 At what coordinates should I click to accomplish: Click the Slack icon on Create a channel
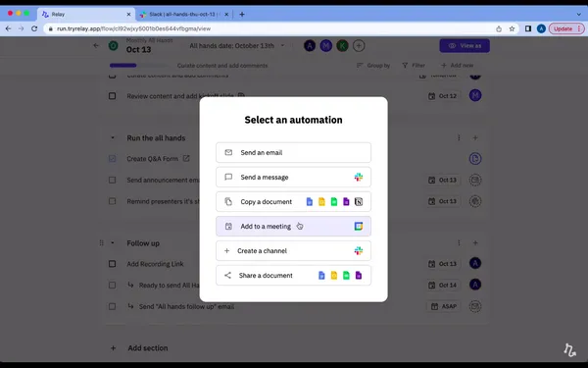[x=359, y=250]
